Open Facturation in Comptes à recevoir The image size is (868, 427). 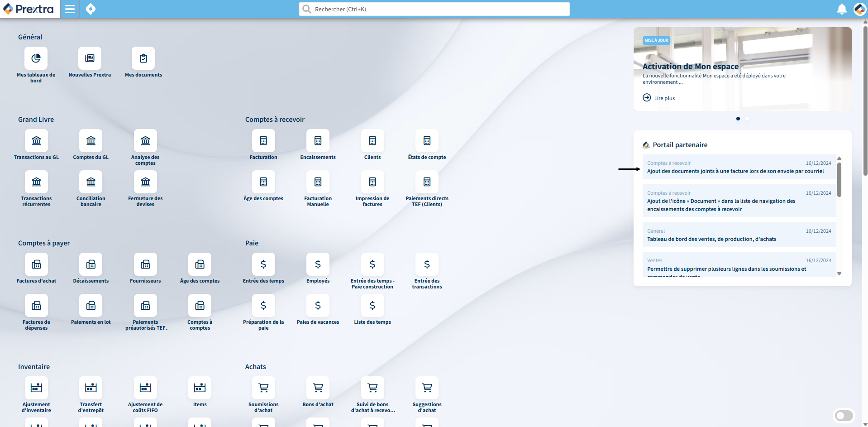click(263, 141)
